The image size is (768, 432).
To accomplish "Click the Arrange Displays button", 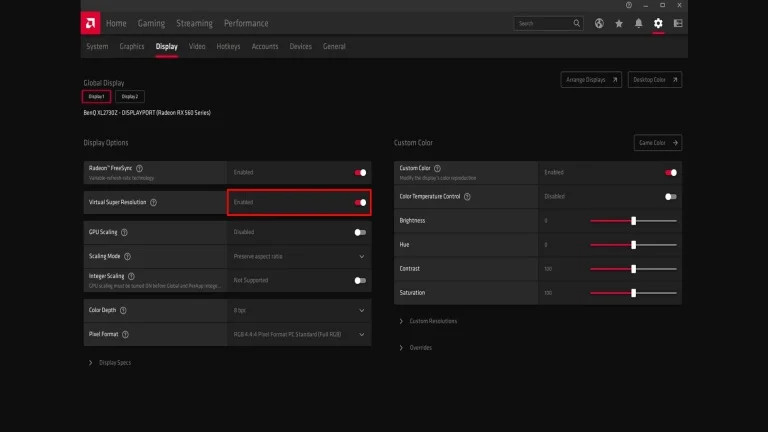I will pyautogui.click(x=591, y=79).
